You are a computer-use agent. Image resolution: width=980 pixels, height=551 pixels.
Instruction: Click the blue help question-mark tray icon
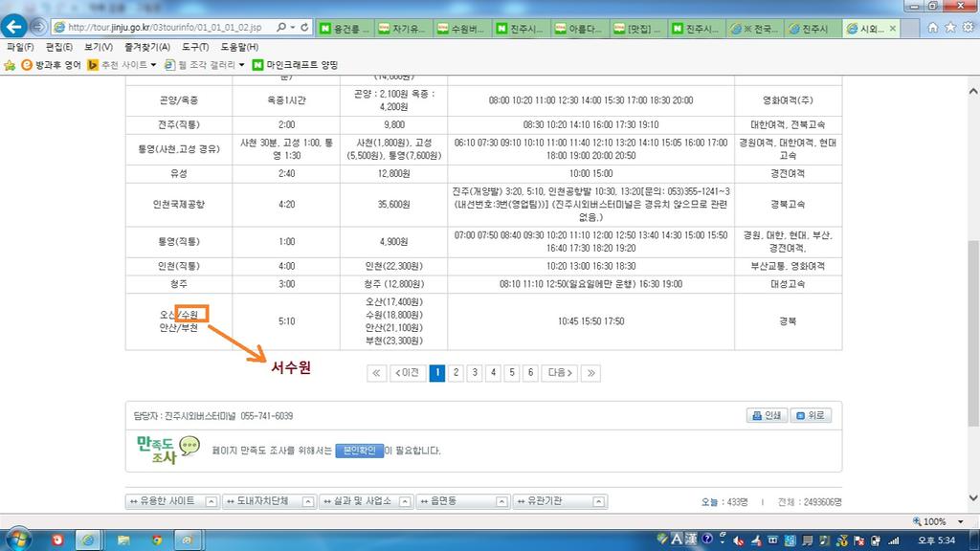pos(707,540)
